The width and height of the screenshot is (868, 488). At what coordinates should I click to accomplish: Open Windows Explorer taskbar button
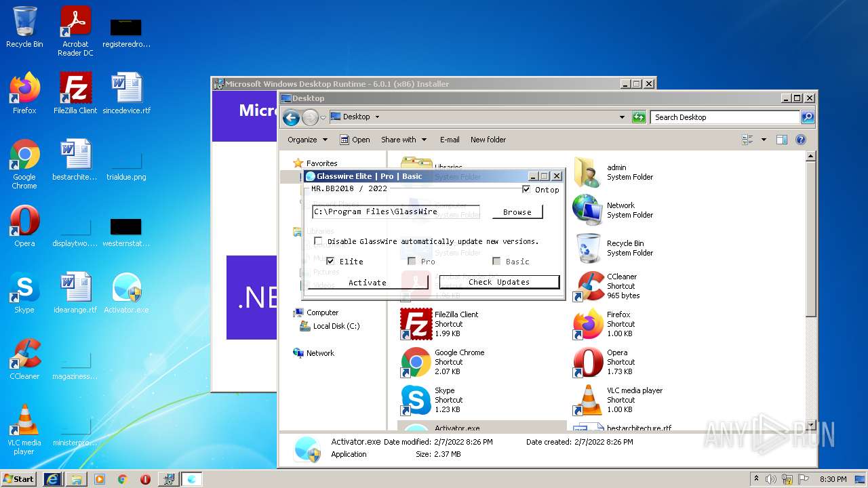[76, 479]
